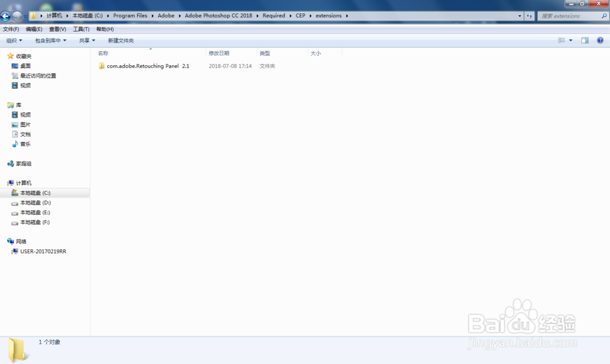Open the 包含到库中 dropdown
This screenshot has height=364, width=610.
[51, 40]
